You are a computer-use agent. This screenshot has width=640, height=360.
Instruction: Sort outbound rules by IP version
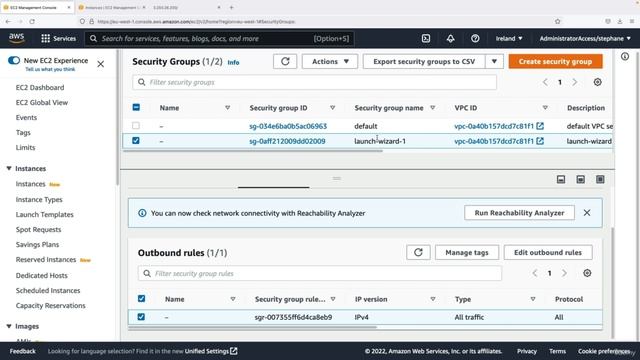pyautogui.click(x=433, y=299)
